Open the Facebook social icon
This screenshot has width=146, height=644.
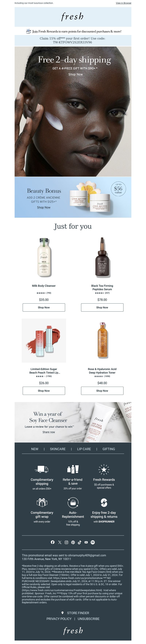click(53, 542)
